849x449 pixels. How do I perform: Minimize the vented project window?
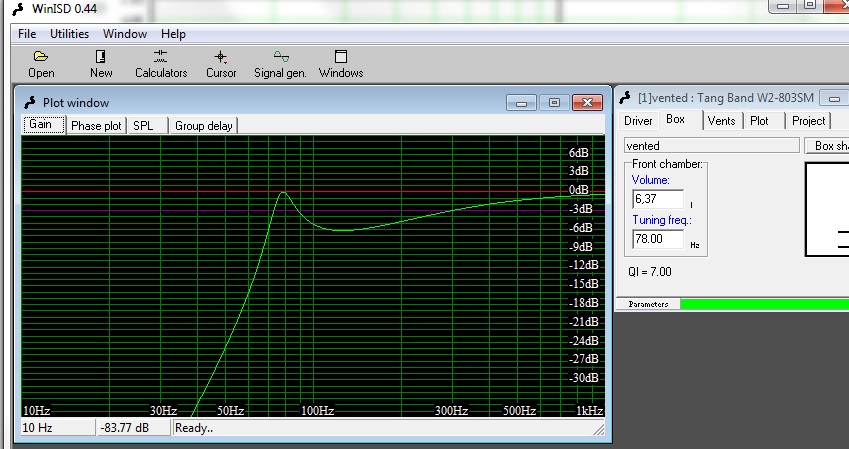point(834,99)
